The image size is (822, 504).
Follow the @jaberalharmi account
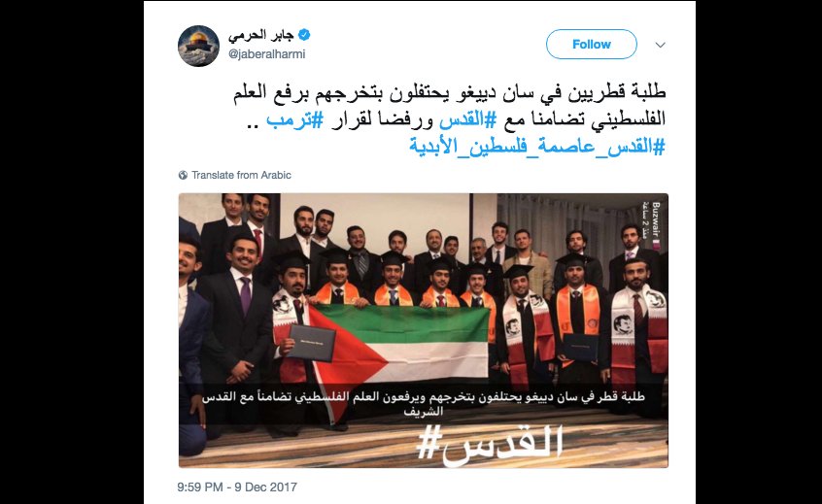[x=592, y=45]
